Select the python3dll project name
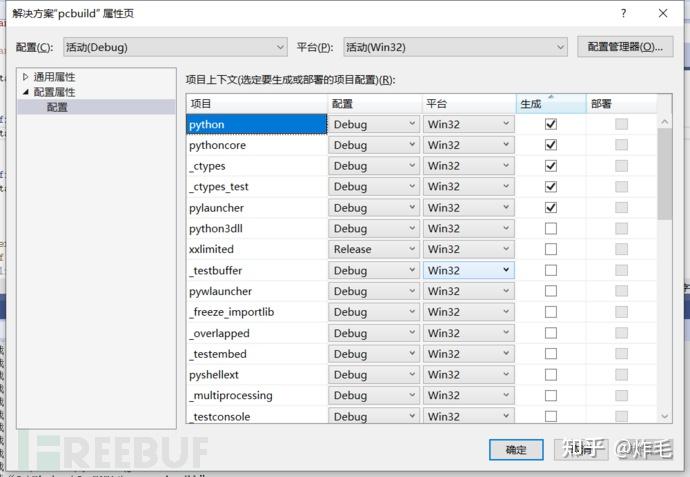 point(216,229)
